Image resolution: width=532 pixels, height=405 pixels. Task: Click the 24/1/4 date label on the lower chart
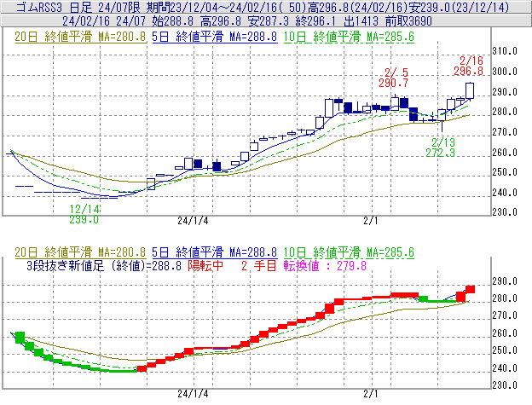pyautogui.click(x=193, y=394)
